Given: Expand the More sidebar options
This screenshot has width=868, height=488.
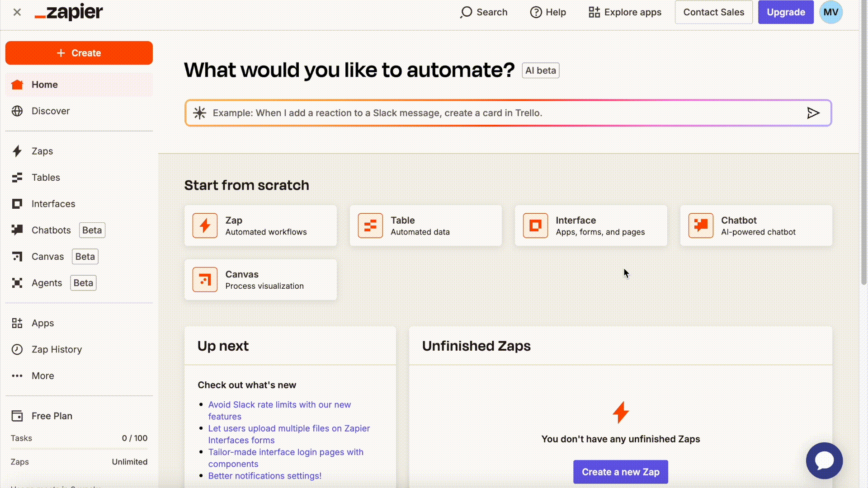Looking at the screenshot, I should (79, 376).
